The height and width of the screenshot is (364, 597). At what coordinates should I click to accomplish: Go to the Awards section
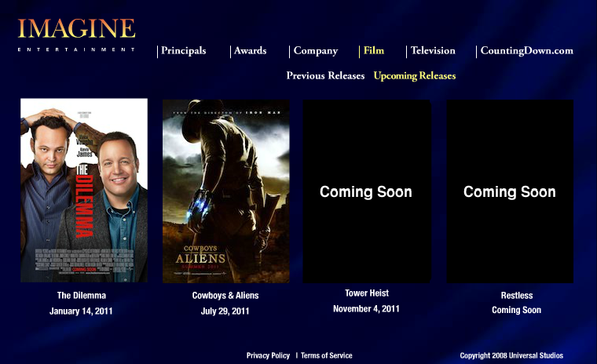(250, 50)
